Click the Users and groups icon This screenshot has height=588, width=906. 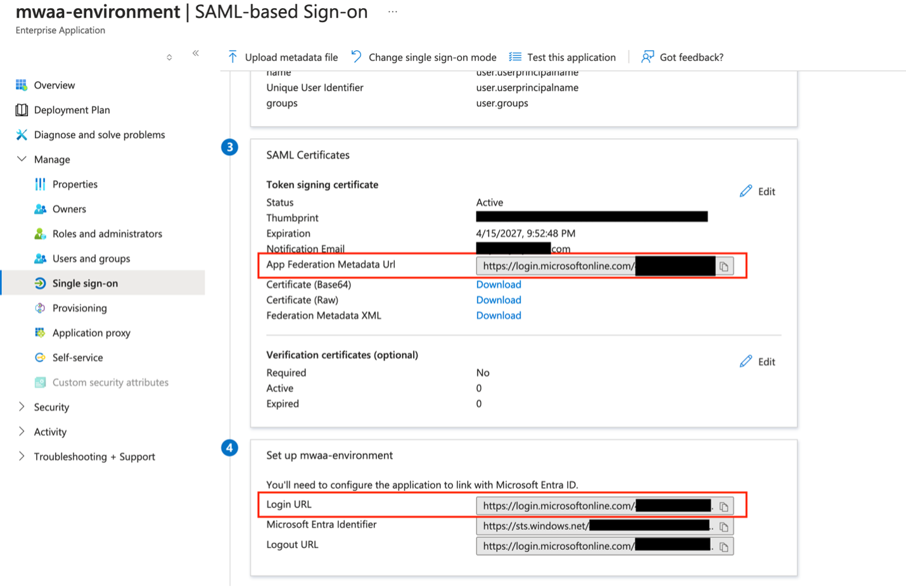tap(40, 258)
